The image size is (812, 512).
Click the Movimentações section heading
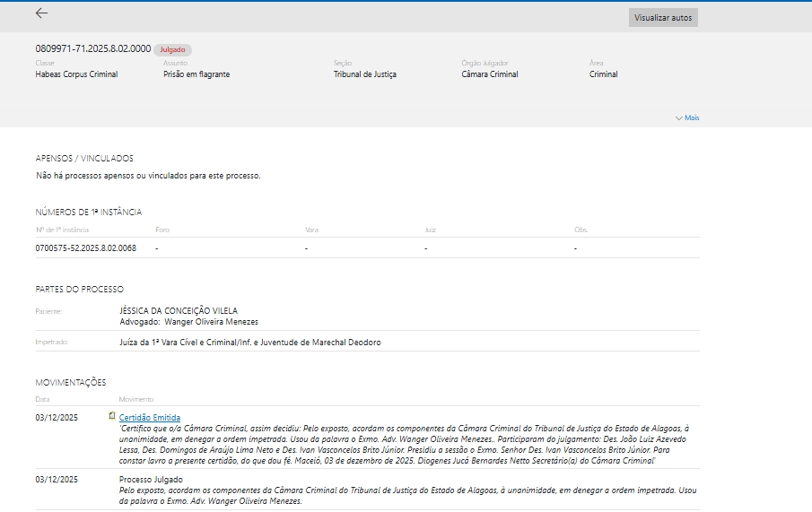pos(70,382)
